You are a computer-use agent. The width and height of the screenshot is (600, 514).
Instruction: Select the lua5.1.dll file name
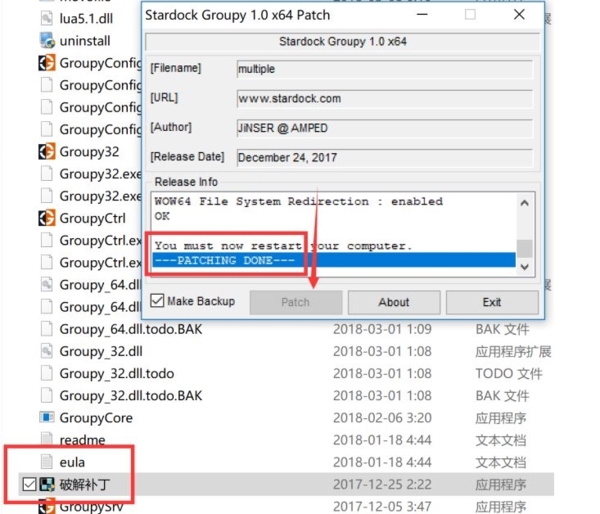86,19
